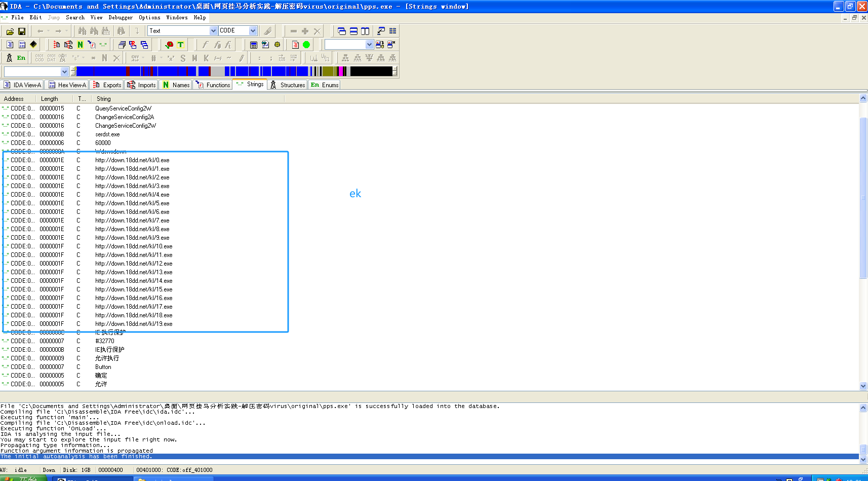Screen dimensions: 868x481
Task: Select the #32770 string row
Action: [429, 341]
